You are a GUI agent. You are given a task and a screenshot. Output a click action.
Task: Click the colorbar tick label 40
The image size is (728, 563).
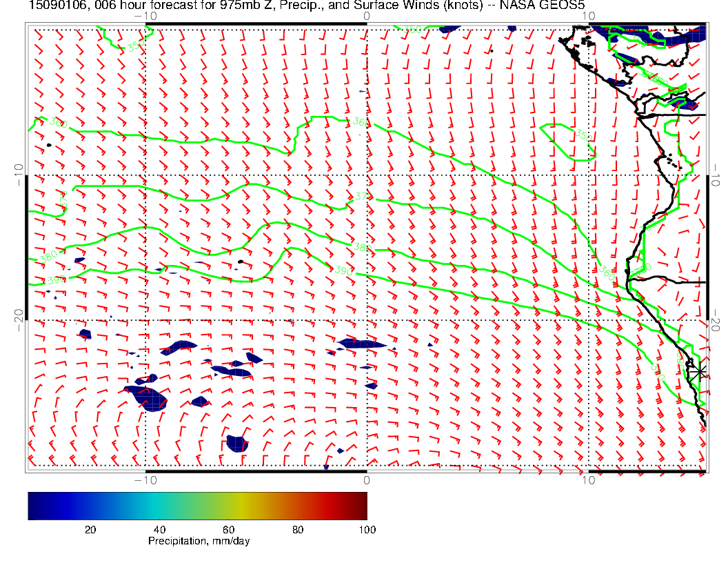point(159,529)
